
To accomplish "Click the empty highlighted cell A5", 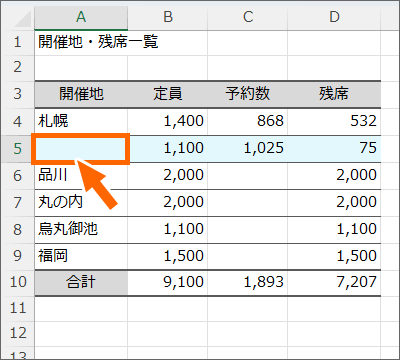I will 80,149.
